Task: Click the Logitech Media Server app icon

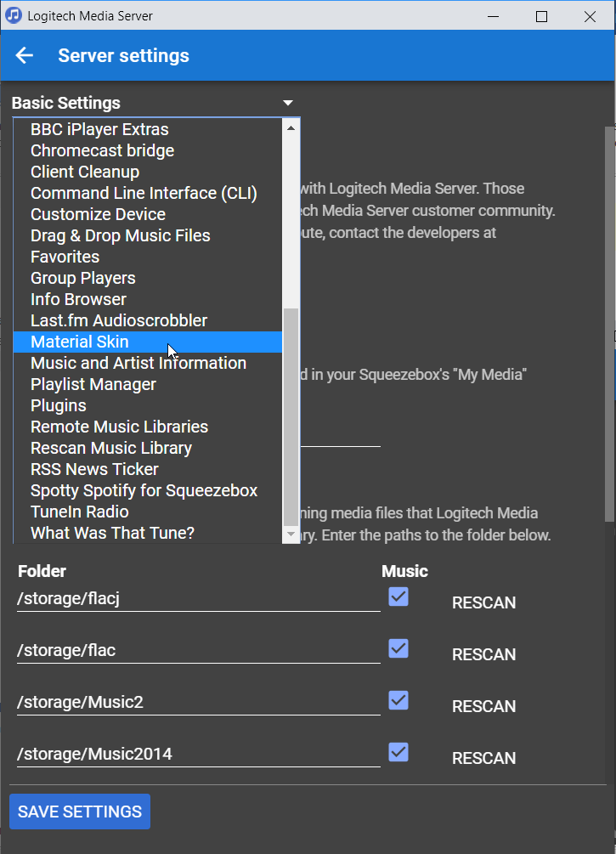Action: (x=14, y=16)
